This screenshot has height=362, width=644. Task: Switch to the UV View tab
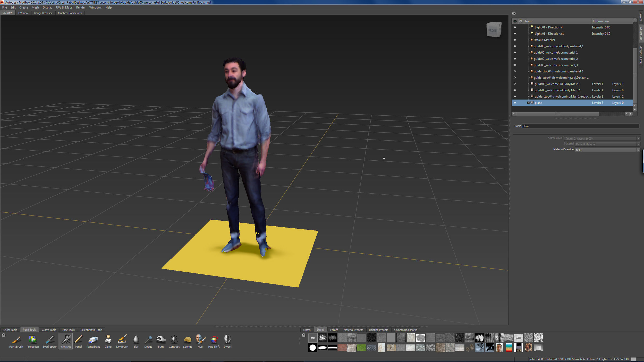23,13
